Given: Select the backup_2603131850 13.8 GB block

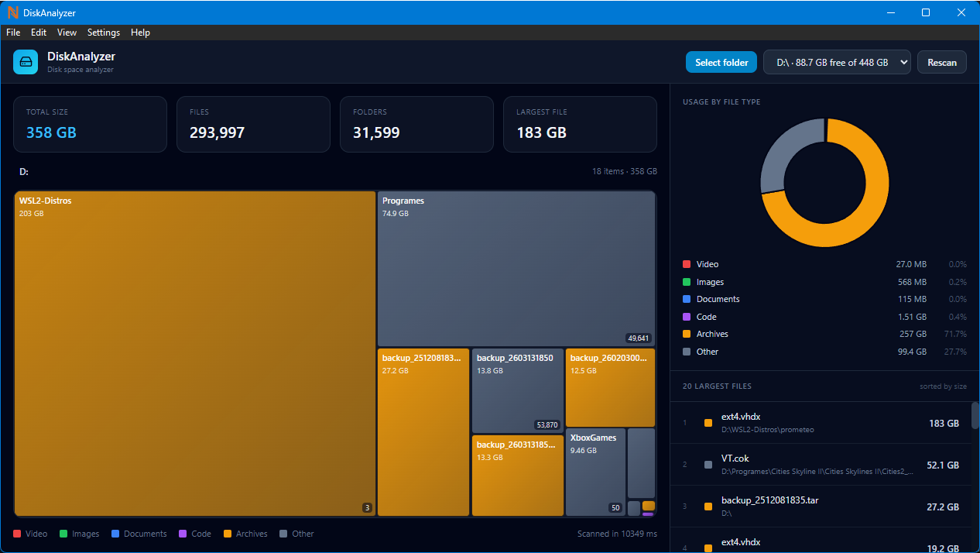Looking at the screenshot, I should pyautogui.click(x=518, y=390).
